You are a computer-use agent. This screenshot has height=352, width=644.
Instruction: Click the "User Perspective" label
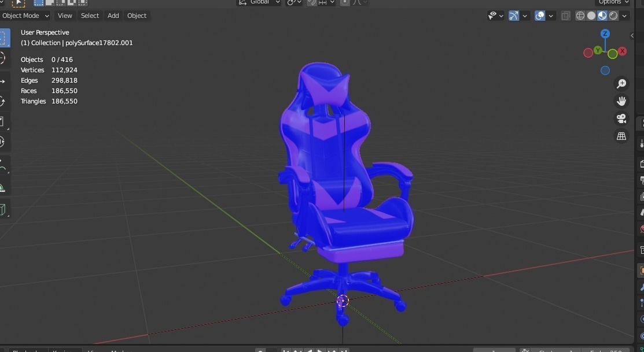click(x=45, y=32)
